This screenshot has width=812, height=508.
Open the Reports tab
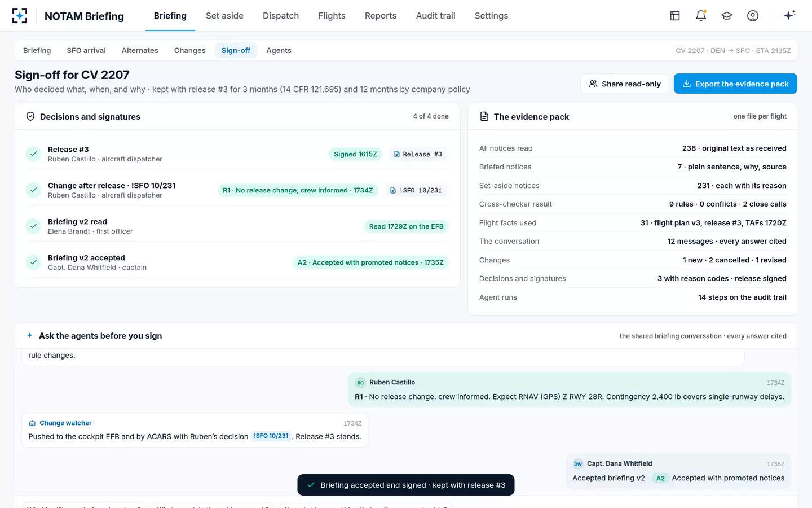click(381, 16)
